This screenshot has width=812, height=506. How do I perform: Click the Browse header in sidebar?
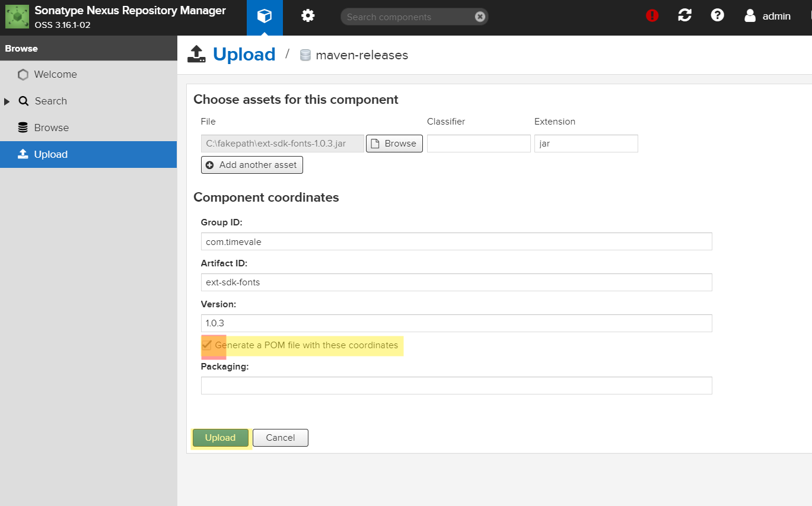click(x=21, y=49)
